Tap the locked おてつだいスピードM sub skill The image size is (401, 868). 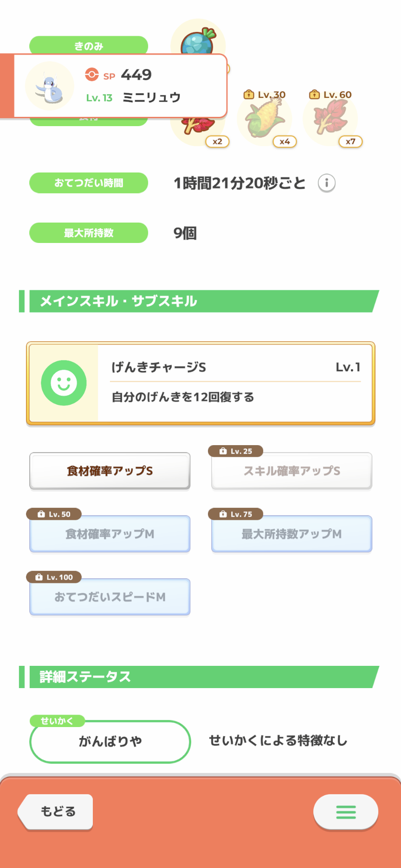[x=110, y=597]
